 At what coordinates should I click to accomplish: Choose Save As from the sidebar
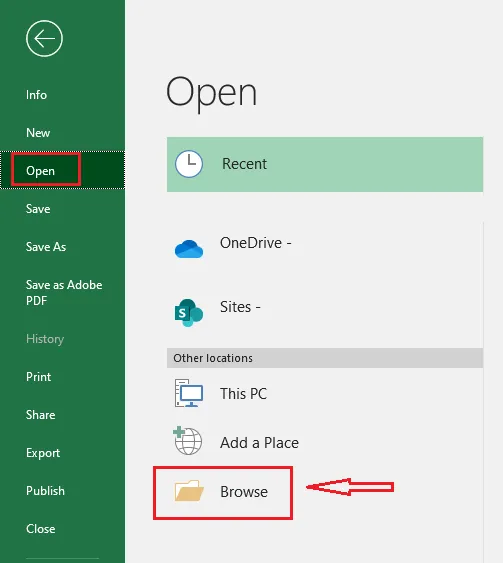[46, 247]
